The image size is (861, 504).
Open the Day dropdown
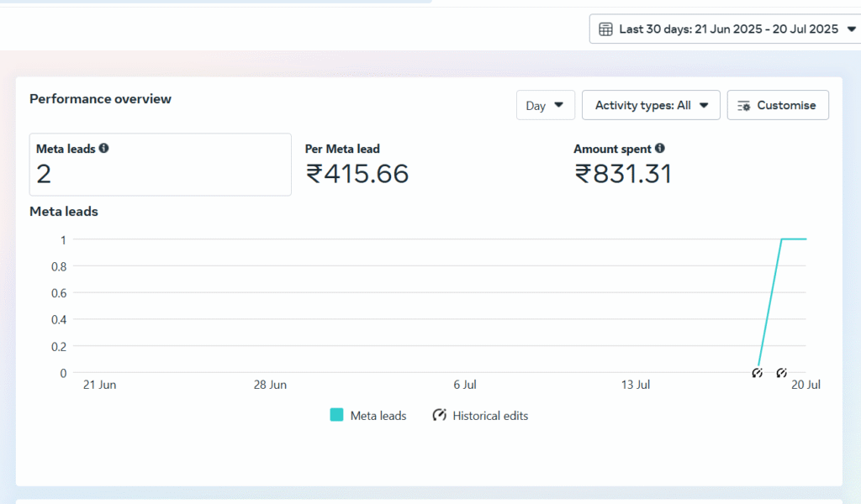click(x=545, y=105)
